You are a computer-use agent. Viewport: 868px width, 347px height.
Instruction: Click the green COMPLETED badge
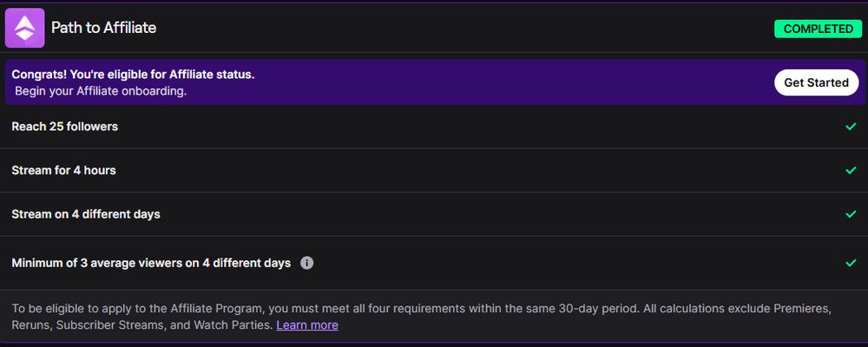(x=819, y=29)
